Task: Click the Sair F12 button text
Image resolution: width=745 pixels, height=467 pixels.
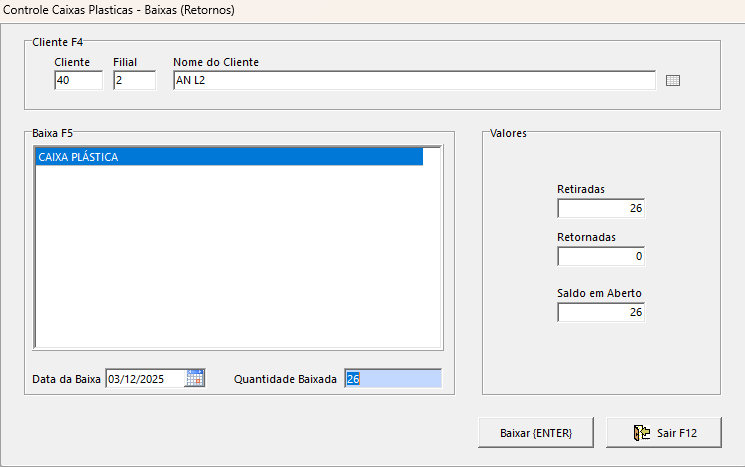Action: [676, 433]
